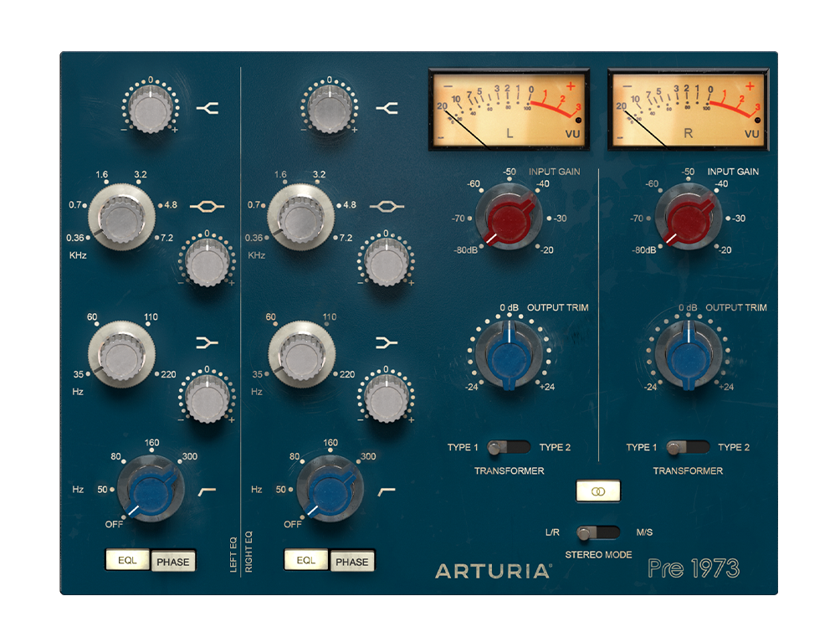Screen dimensions: 840x627
Task: Click the right channel R VU meter
Action: [689, 110]
